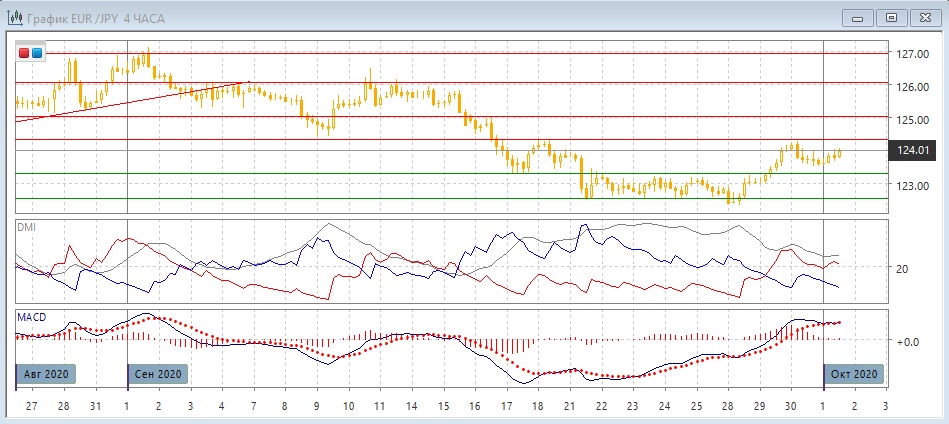Maximize the EUR/JPY chart window
The image size is (949, 424).
click(891, 17)
